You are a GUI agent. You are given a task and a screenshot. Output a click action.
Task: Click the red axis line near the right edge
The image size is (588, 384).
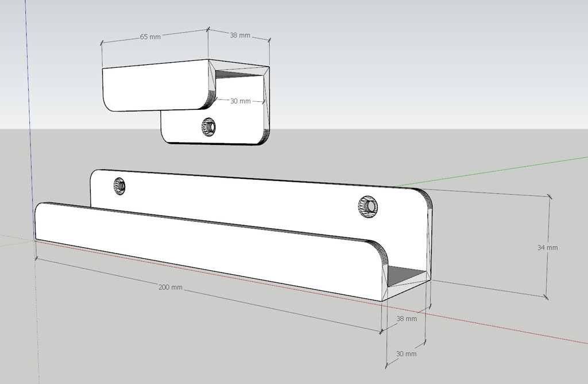551,337
